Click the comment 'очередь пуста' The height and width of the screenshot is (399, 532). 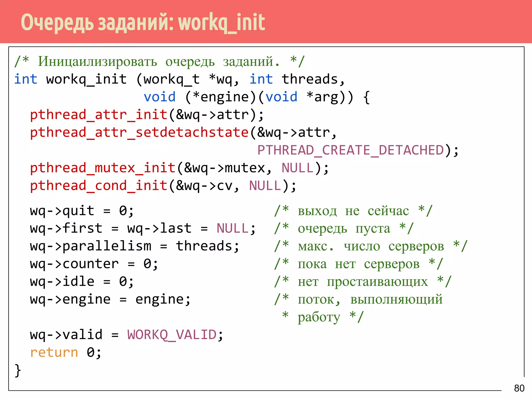(344, 229)
